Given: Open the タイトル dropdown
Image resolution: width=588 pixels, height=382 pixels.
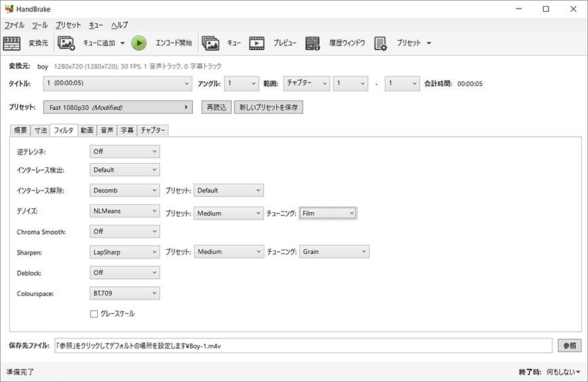Looking at the screenshot, I should pyautogui.click(x=118, y=83).
